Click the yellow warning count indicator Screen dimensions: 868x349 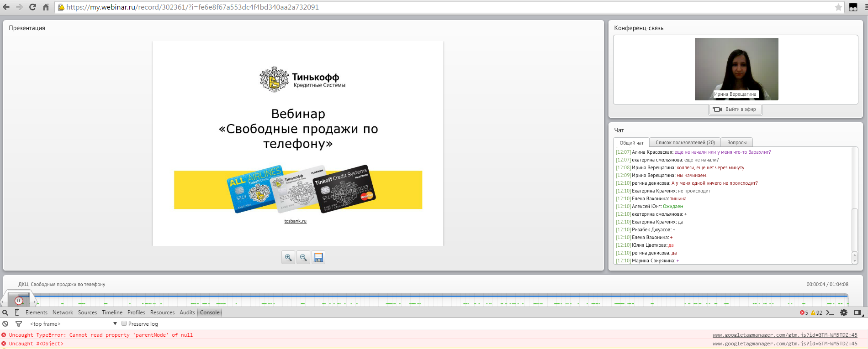click(816, 313)
